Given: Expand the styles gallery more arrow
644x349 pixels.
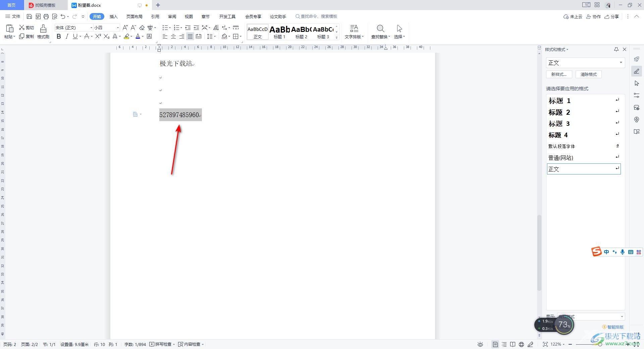Looking at the screenshot, I should [x=337, y=37].
